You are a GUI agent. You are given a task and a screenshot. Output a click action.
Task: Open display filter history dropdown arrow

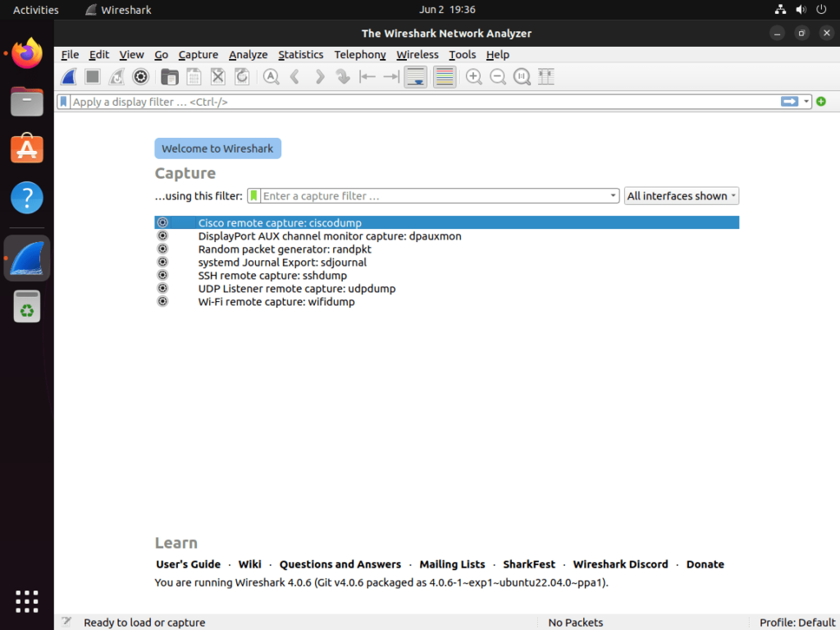click(806, 102)
